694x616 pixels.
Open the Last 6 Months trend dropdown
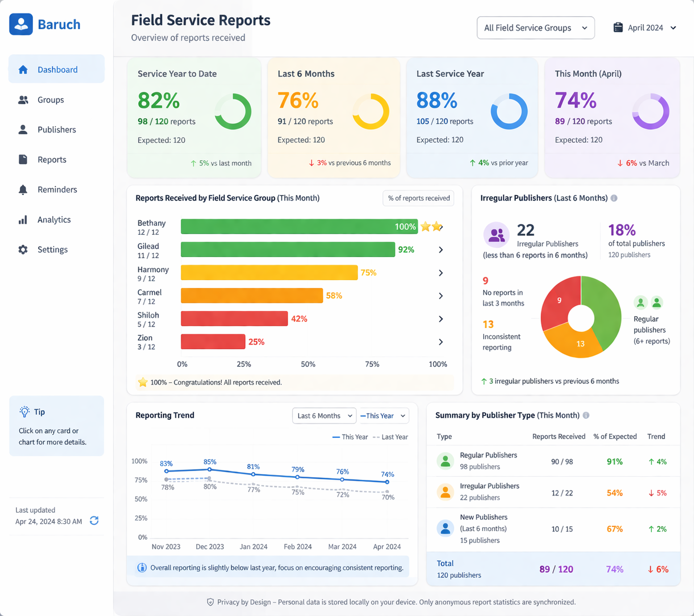pos(324,416)
